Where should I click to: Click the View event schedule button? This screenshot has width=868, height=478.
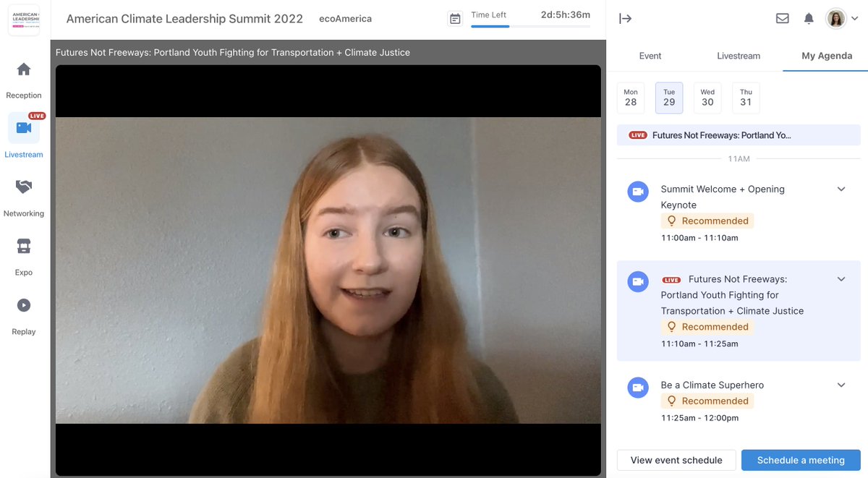click(676, 460)
